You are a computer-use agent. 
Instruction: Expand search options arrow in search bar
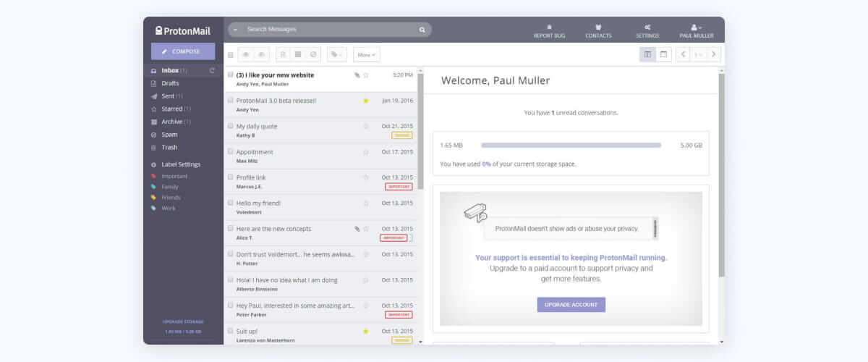235,30
